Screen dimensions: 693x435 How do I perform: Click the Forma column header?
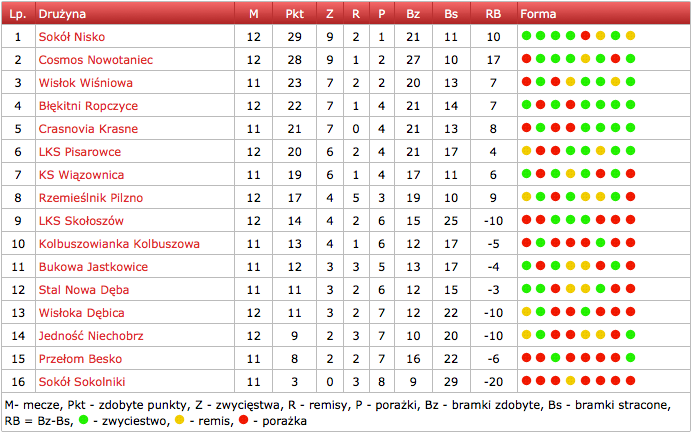532,14
